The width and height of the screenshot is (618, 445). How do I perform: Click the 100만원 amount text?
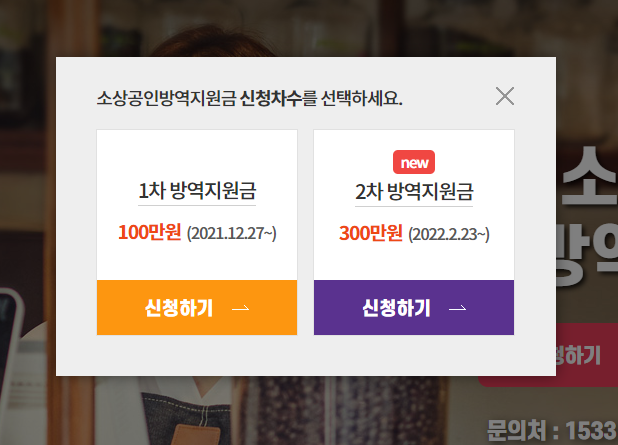pos(150,232)
